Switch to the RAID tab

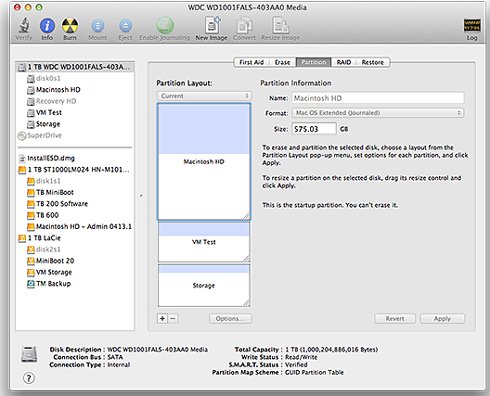click(x=344, y=62)
